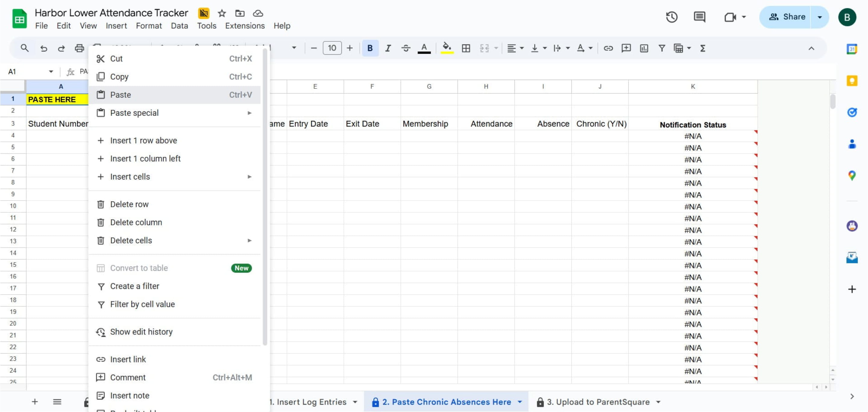Select Create a filter option
The width and height of the screenshot is (868, 412).
[x=175, y=286]
